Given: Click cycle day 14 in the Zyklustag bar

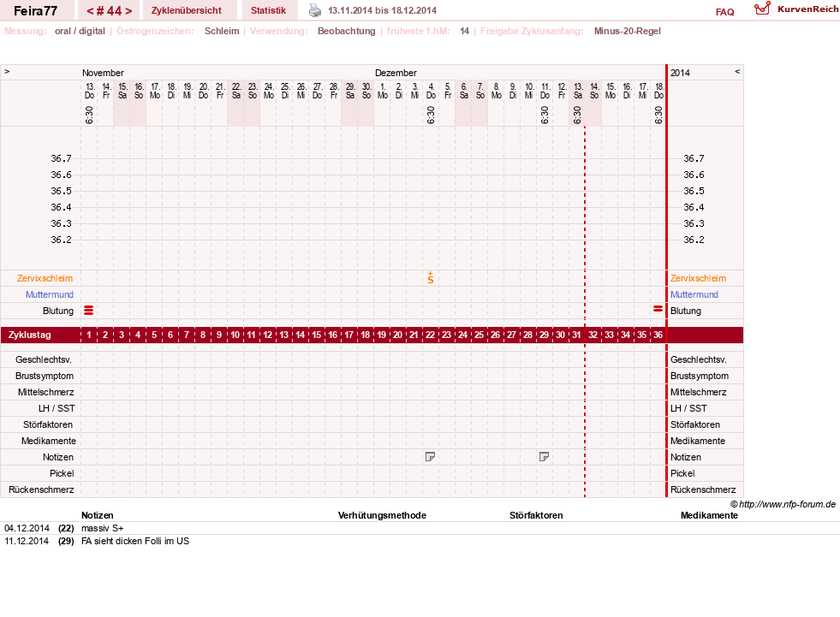Looking at the screenshot, I should coord(301,335).
